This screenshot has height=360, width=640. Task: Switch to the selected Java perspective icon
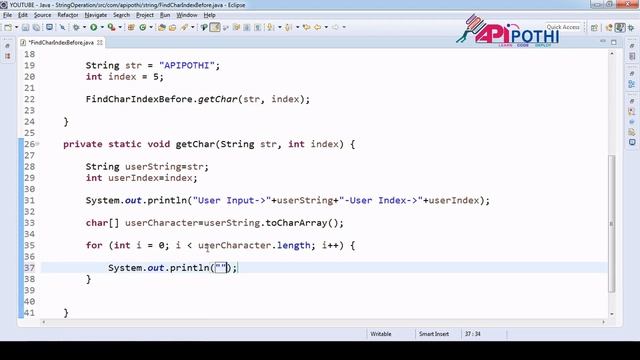click(x=620, y=27)
